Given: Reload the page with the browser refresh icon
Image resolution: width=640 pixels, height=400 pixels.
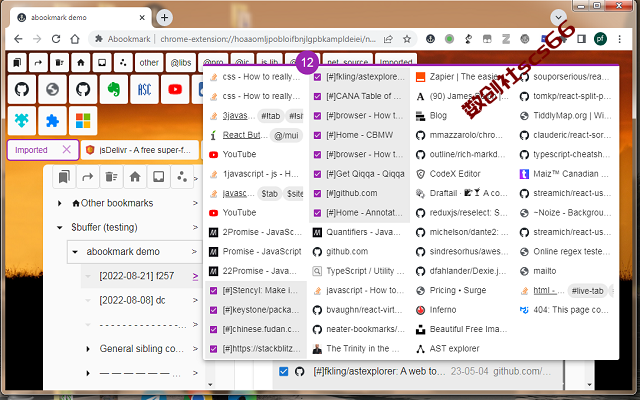Looking at the screenshot, I should 56,39.
